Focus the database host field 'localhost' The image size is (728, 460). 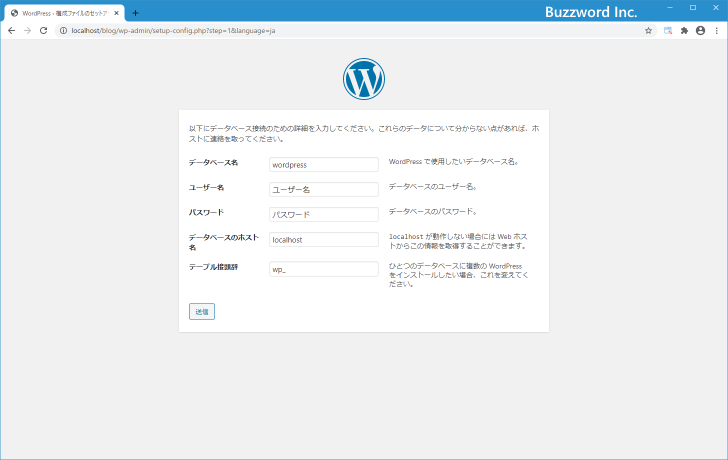(x=324, y=240)
